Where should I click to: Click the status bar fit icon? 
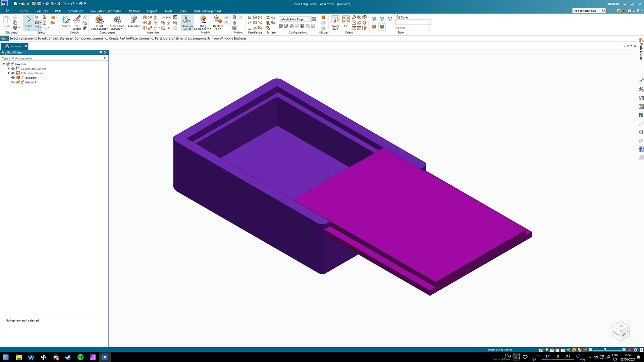[552, 350]
